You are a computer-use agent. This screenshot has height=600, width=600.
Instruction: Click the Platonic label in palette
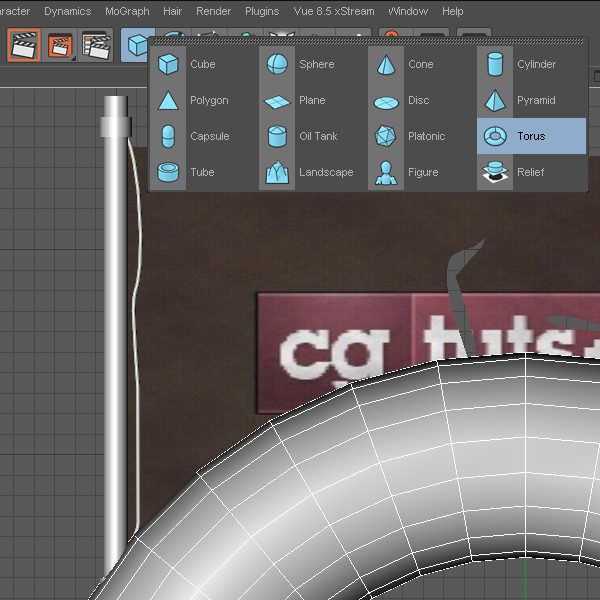(x=427, y=136)
